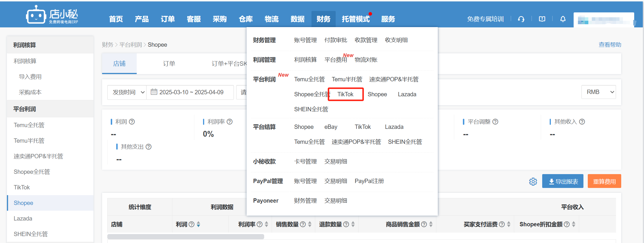Open the help book icon in header

(542, 19)
